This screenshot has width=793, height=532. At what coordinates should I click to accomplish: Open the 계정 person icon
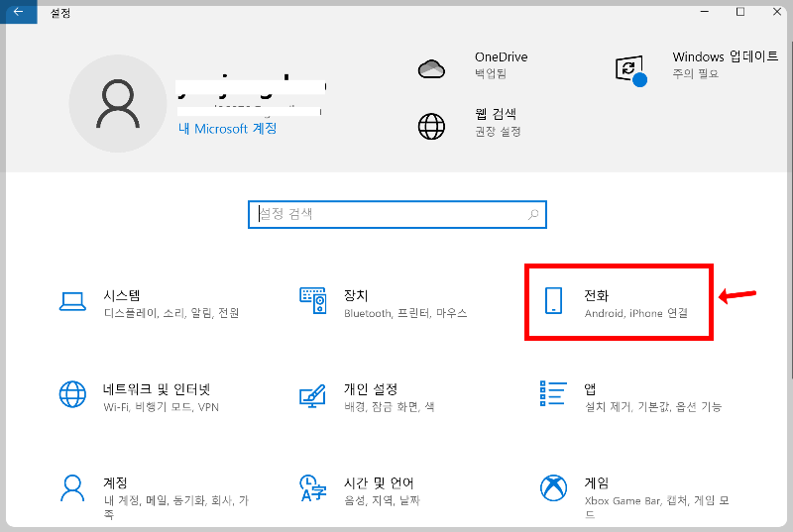[72, 488]
